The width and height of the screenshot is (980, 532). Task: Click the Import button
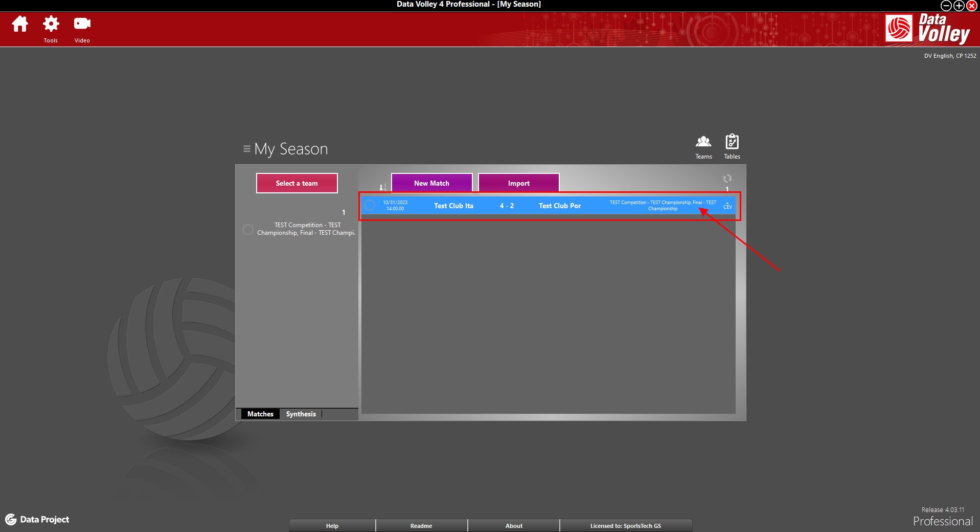pos(518,183)
